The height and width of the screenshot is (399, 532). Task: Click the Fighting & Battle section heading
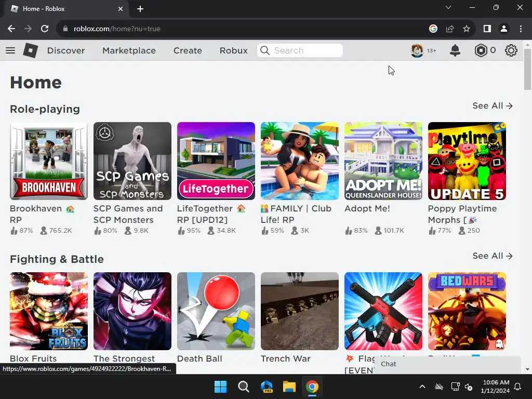pos(57,259)
